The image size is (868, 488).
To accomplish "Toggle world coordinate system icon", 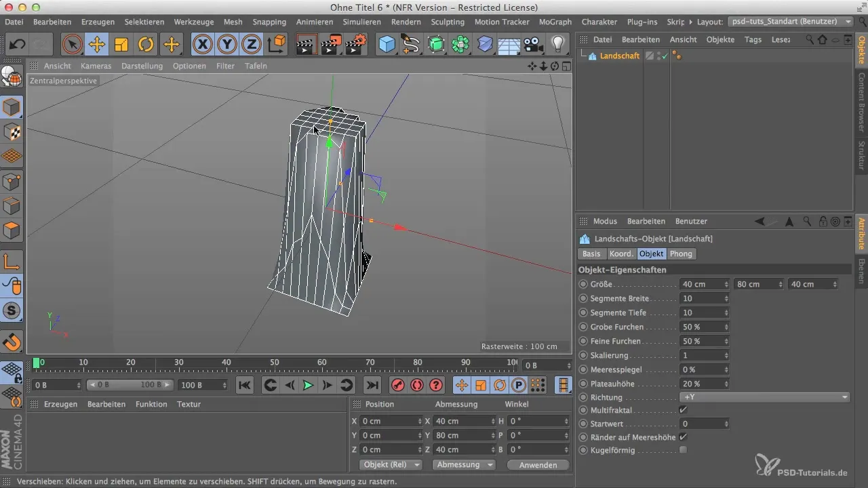I will tap(277, 45).
